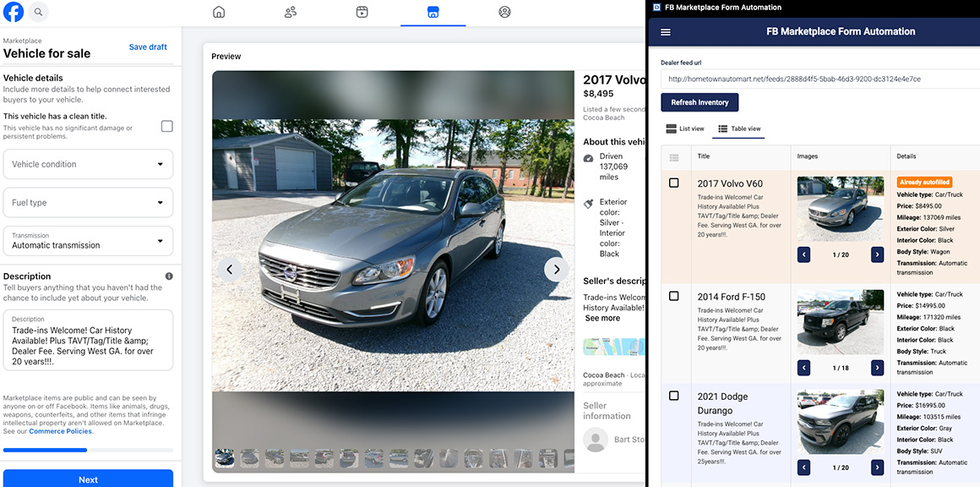Show next photo in preview carousel

click(556, 270)
